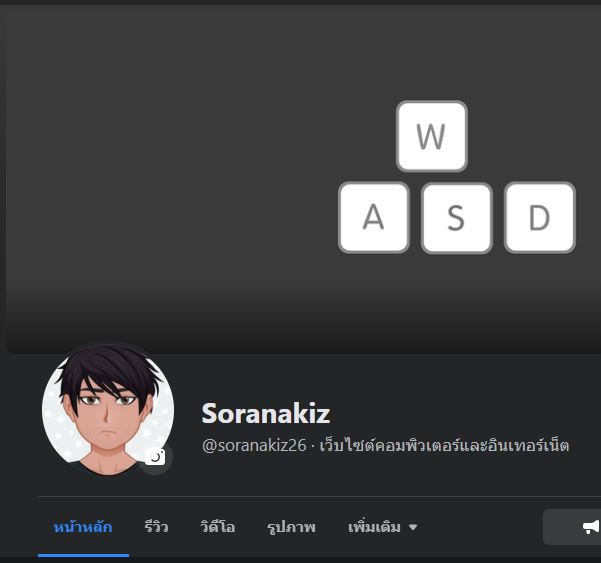The image size is (601, 563).
Task: Select the หน้าหลัก tab
Action: pyautogui.click(x=83, y=527)
